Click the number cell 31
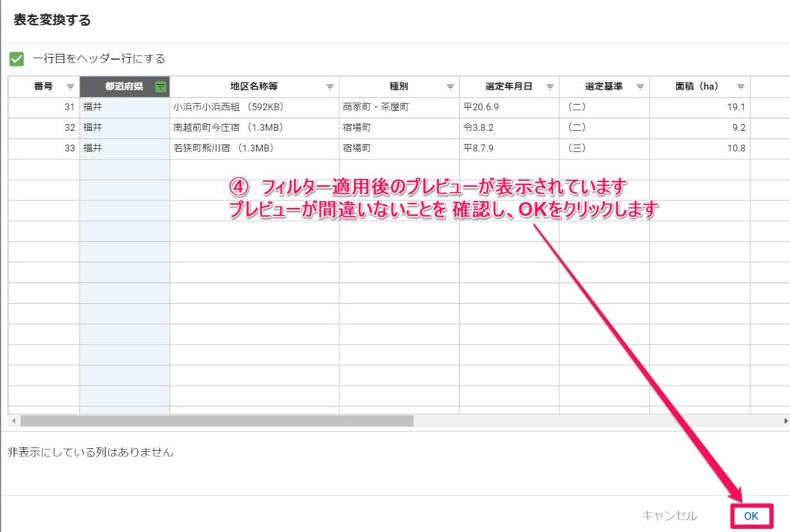790x532 pixels. [44, 107]
